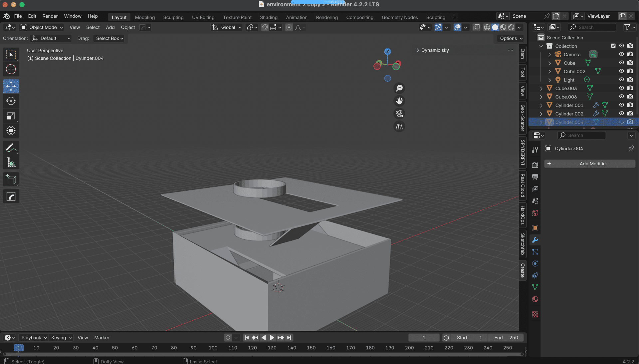Select the Add Cube tool
This screenshot has width=639, height=364.
click(11, 180)
